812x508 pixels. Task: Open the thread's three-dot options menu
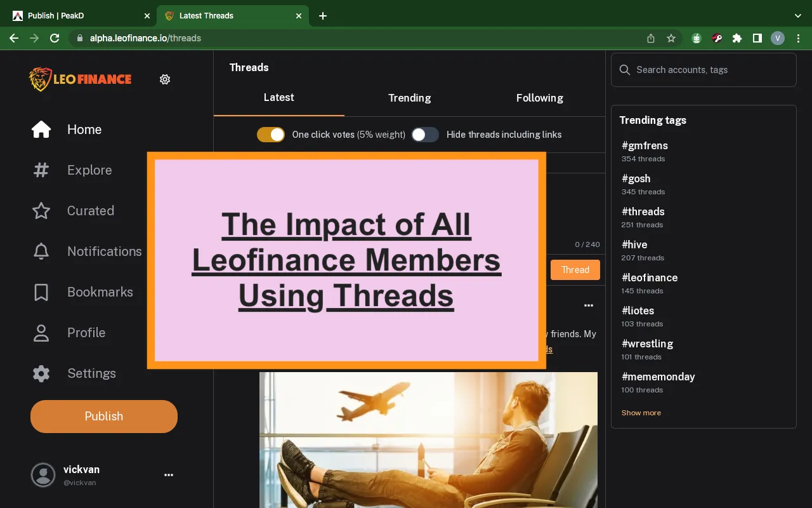589,305
